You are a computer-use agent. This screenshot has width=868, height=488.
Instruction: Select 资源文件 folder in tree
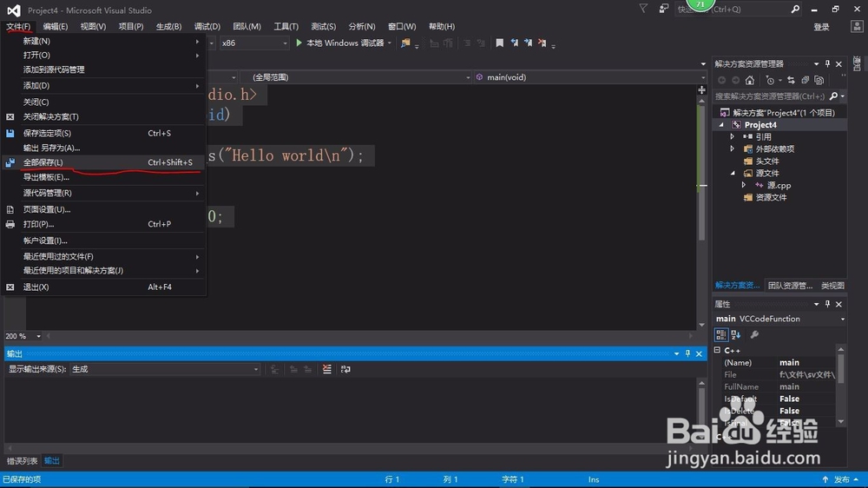(x=771, y=197)
